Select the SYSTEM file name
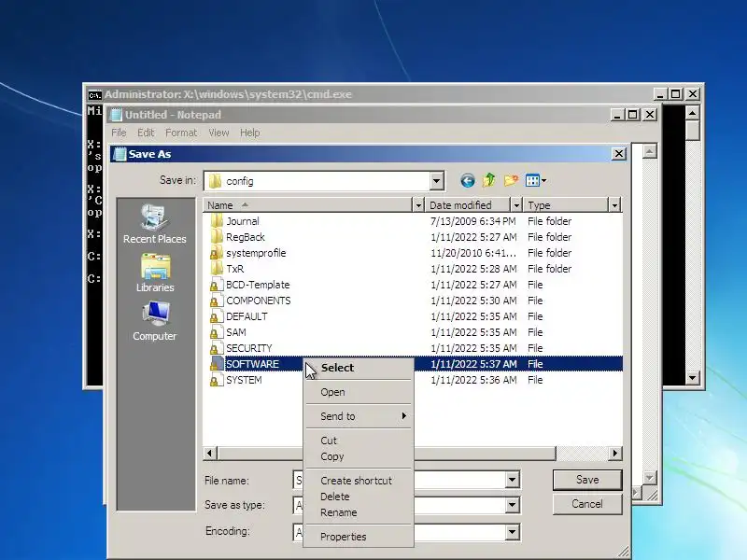Screen dimensions: 747x560 [244, 380]
